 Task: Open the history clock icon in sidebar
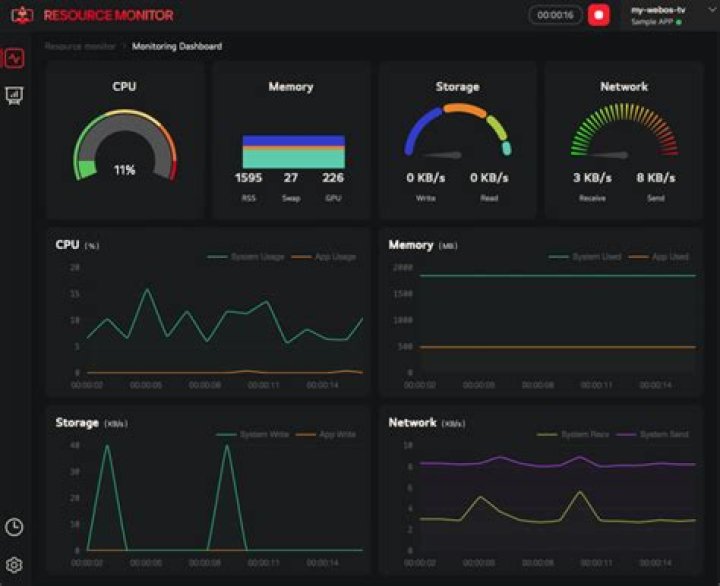14,527
